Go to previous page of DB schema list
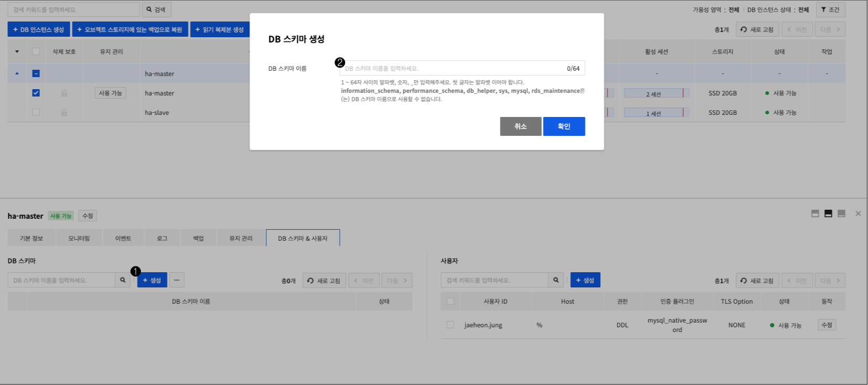 363,281
